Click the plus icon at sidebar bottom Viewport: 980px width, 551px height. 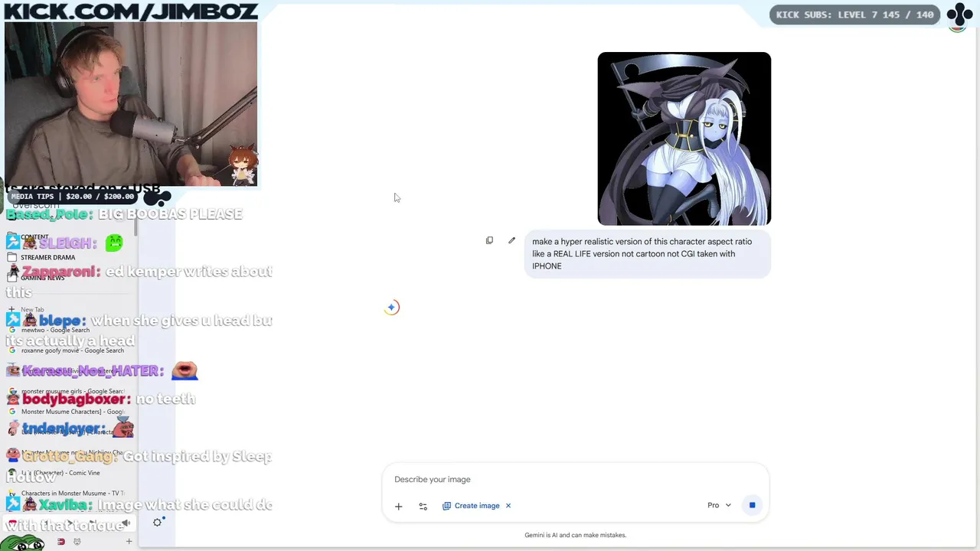tap(129, 542)
